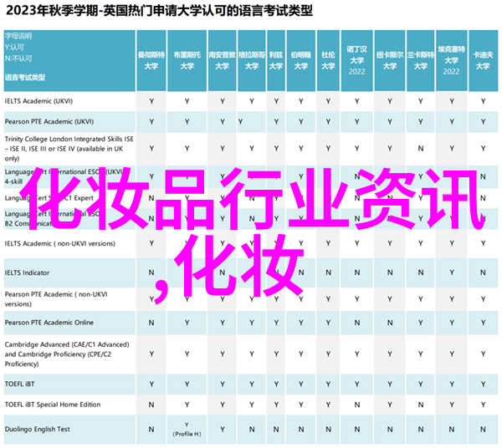Select 'TOEFL iBT Special Home Edition' row label
This screenshot has height=448, width=502.
coord(53,405)
